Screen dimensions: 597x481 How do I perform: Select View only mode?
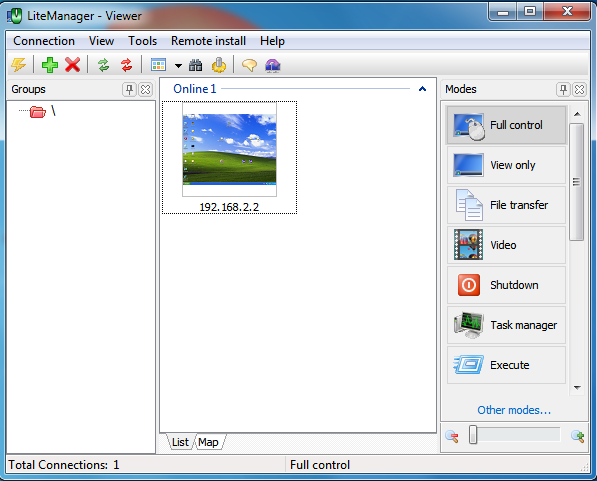tap(506, 165)
